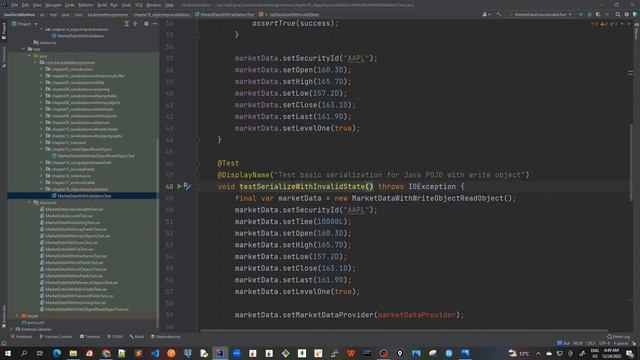Toggle the Structure side tab
Viewport: 640px width, 360px height.
(x=4, y=57)
